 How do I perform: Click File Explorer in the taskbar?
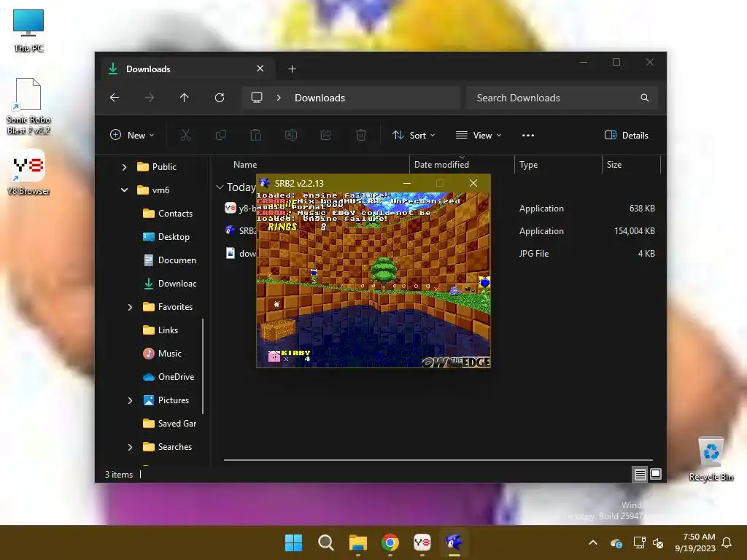(357, 542)
